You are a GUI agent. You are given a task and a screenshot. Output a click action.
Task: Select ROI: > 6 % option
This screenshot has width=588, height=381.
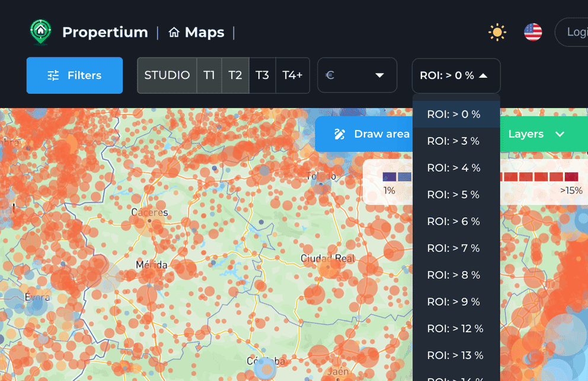point(456,221)
